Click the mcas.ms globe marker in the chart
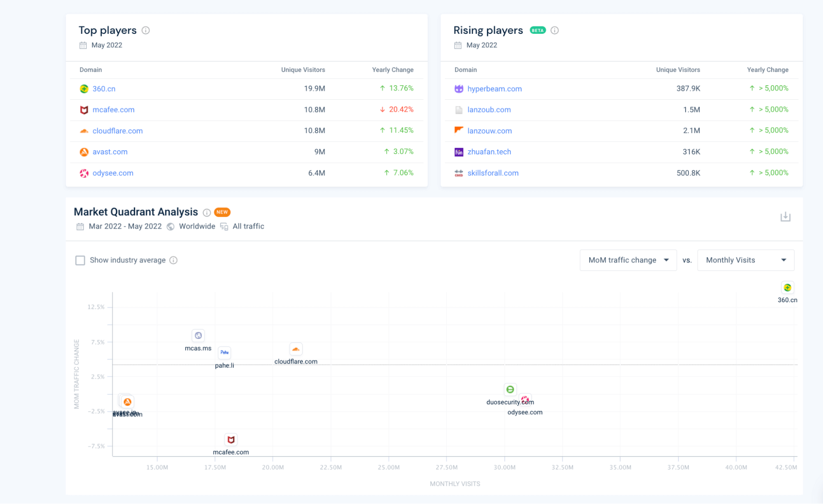 click(x=198, y=336)
